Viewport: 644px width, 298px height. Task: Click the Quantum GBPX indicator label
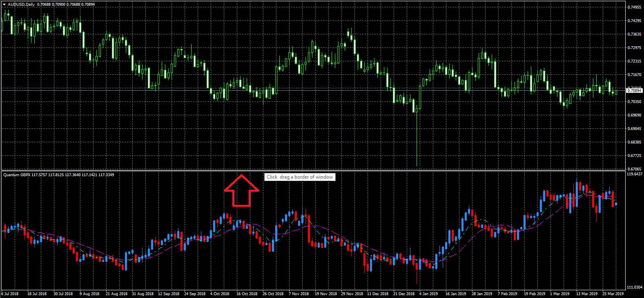click(x=17, y=175)
